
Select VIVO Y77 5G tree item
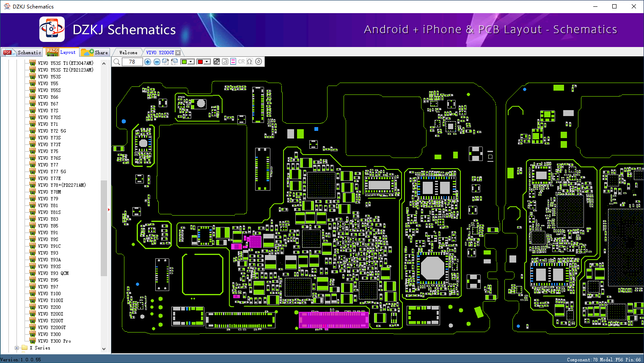pyautogui.click(x=52, y=172)
